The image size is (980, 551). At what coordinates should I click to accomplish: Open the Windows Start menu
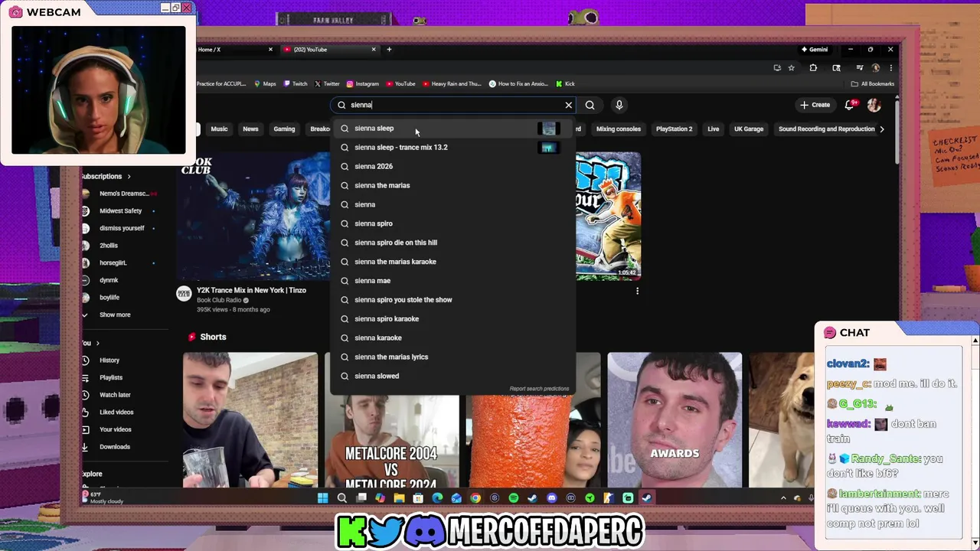click(x=322, y=498)
